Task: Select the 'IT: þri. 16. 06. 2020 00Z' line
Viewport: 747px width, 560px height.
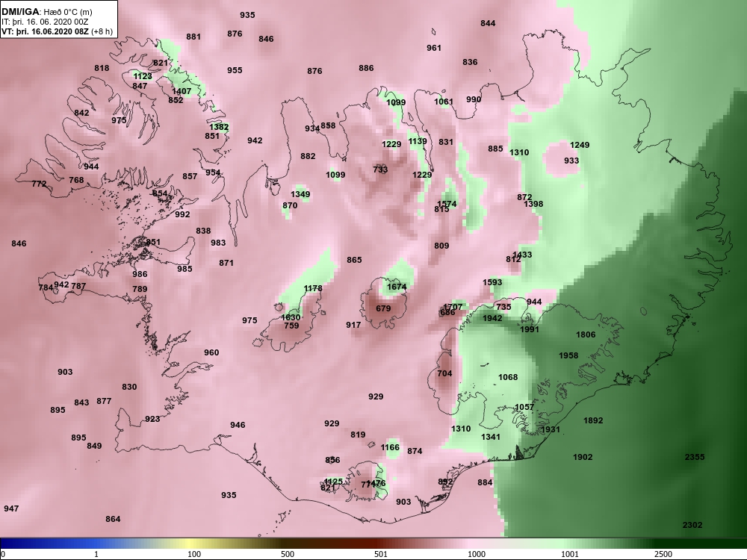Action: [x=45, y=22]
